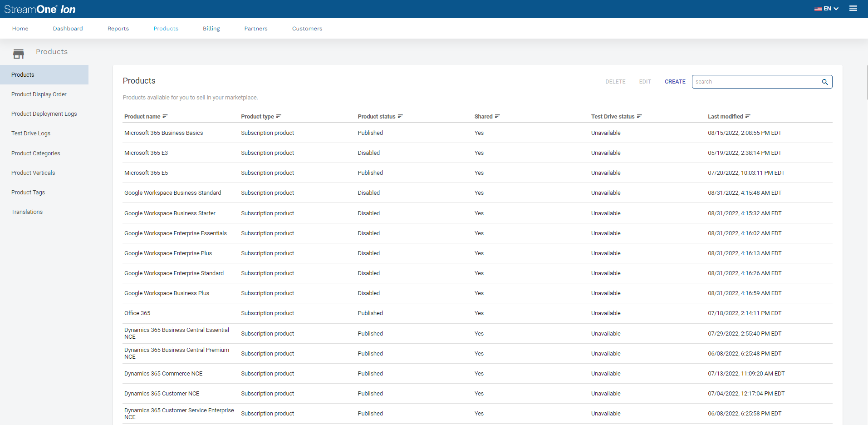Select the Products top navigation tab
The height and width of the screenshot is (425, 868).
tap(166, 29)
